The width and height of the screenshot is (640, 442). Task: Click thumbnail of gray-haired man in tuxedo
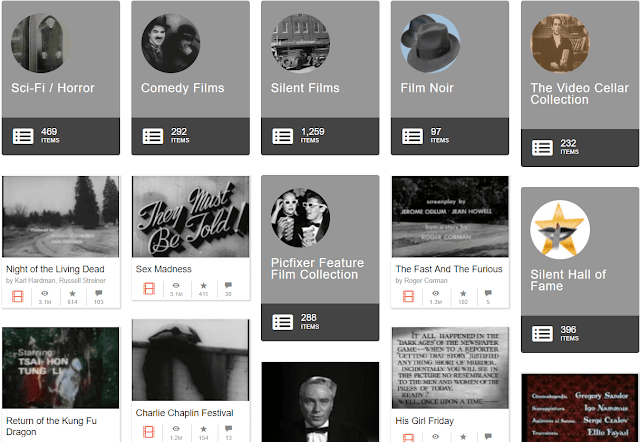tap(320, 402)
